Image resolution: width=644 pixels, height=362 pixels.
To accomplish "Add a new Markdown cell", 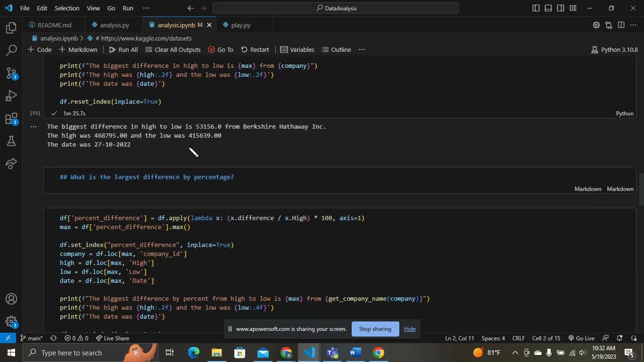I will pos(78,49).
